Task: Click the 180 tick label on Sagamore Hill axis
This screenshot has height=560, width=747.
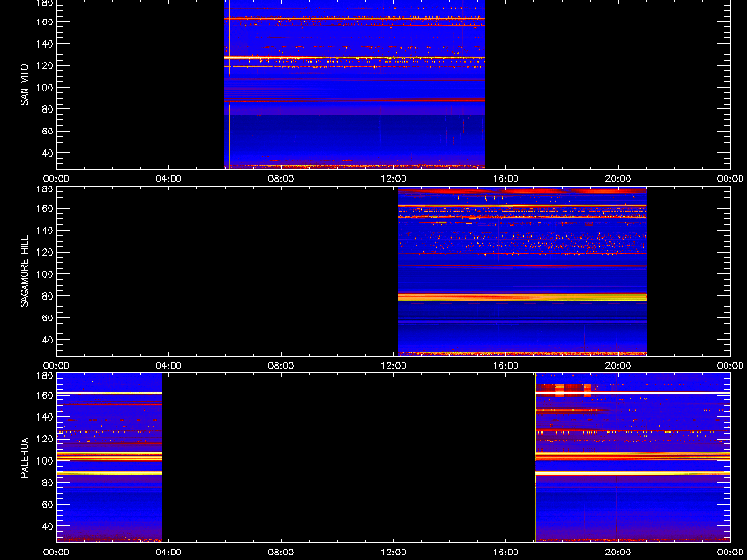Action: [x=44, y=189]
